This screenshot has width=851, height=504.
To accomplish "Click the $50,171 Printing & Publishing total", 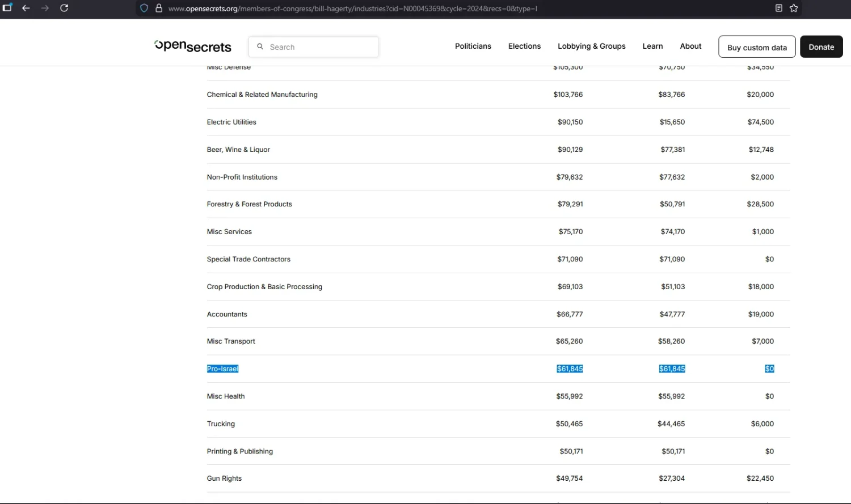I will pyautogui.click(x=571, y=451).
